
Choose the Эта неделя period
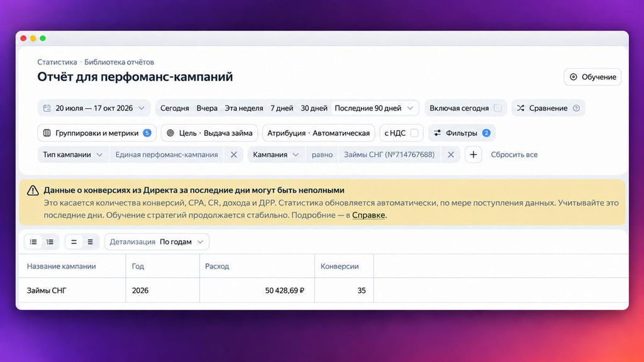click(244, 108)
